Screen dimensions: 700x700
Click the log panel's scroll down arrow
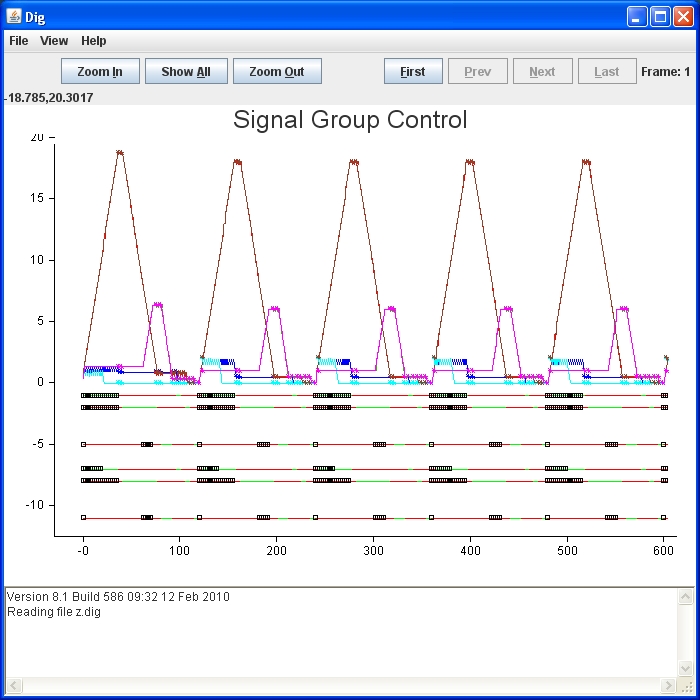(686, 669)
